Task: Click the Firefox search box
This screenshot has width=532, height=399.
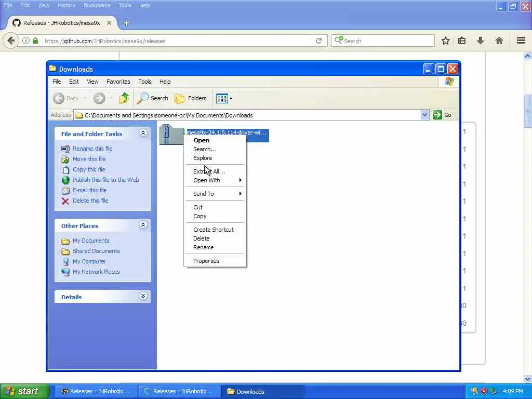Action: click(383, 41)
